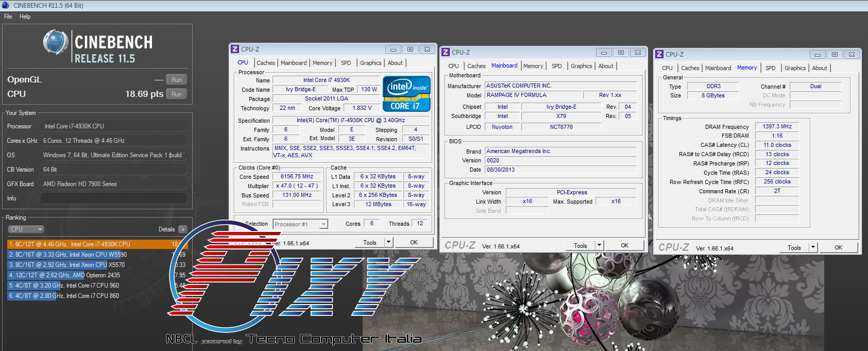This screenshot has height=351, width=868.
Task: Click the Details arrow button in Ranking
Action: [183, 229]
